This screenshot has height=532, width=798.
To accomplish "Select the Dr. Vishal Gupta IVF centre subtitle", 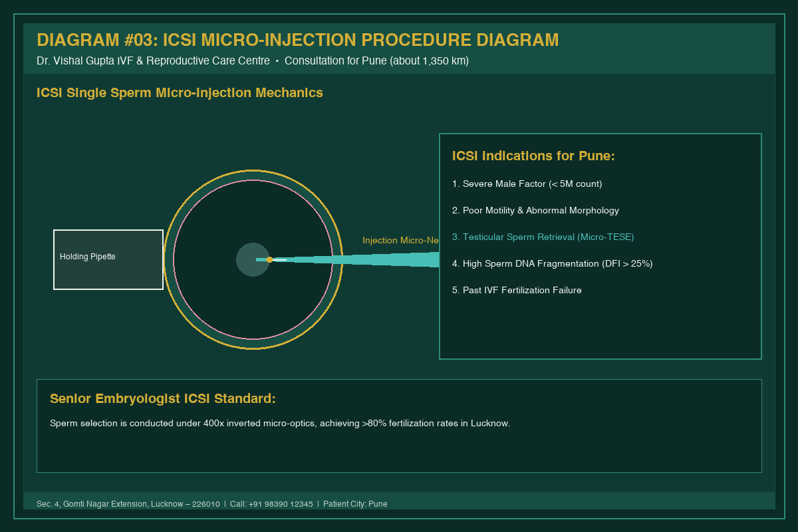I will click(253, 61).
